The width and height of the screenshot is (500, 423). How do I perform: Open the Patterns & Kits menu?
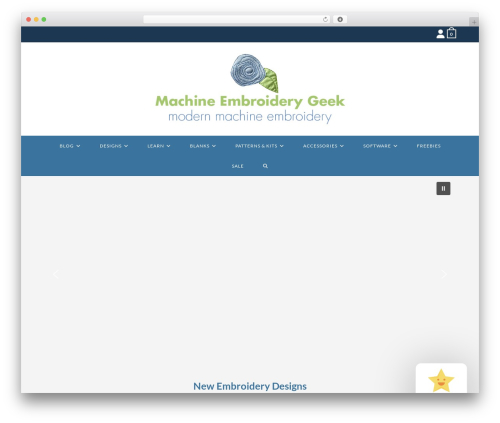tap(256, 146)
